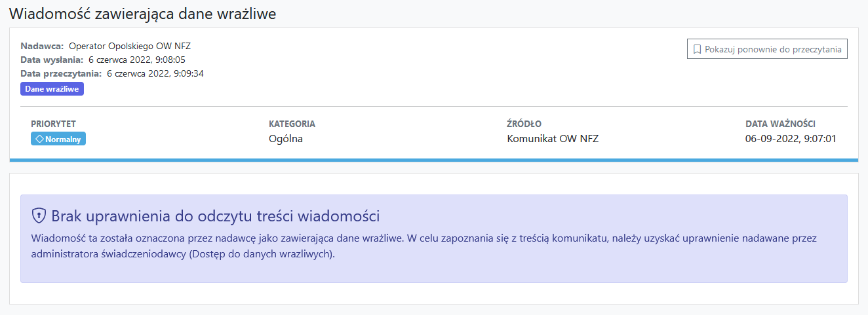The height and width of the screenshot is (315, 868).
Task: Select the category value Ogólna
Action: coord(286,139)
